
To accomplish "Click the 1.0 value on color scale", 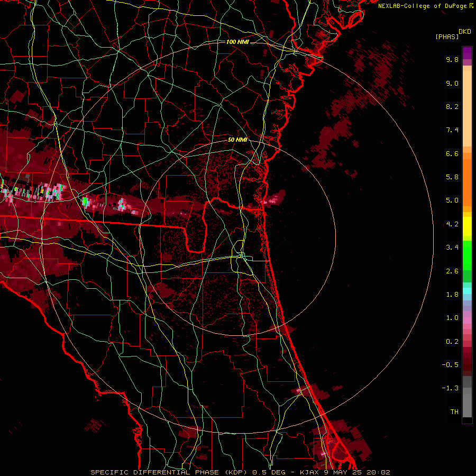I will pyautogui.click(x=452, y=318).
